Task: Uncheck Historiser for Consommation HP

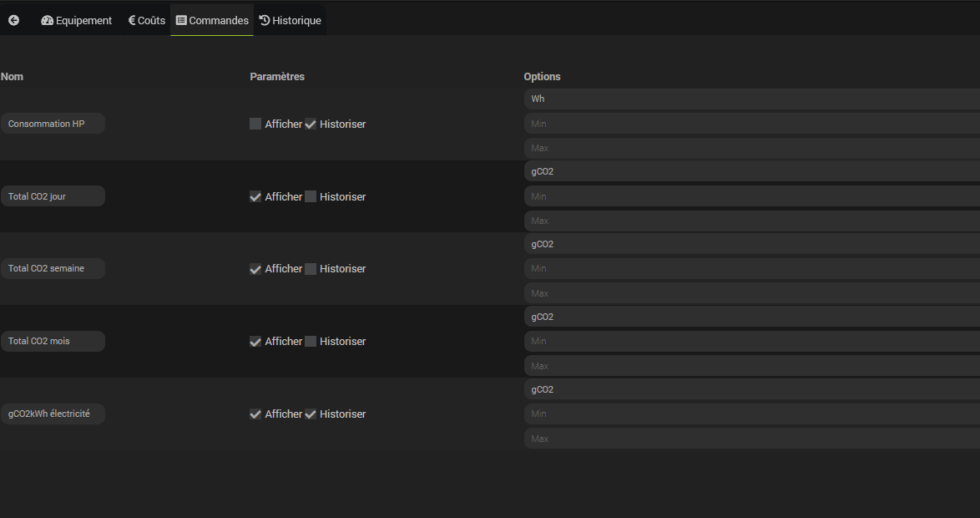Action: [311, 124]
